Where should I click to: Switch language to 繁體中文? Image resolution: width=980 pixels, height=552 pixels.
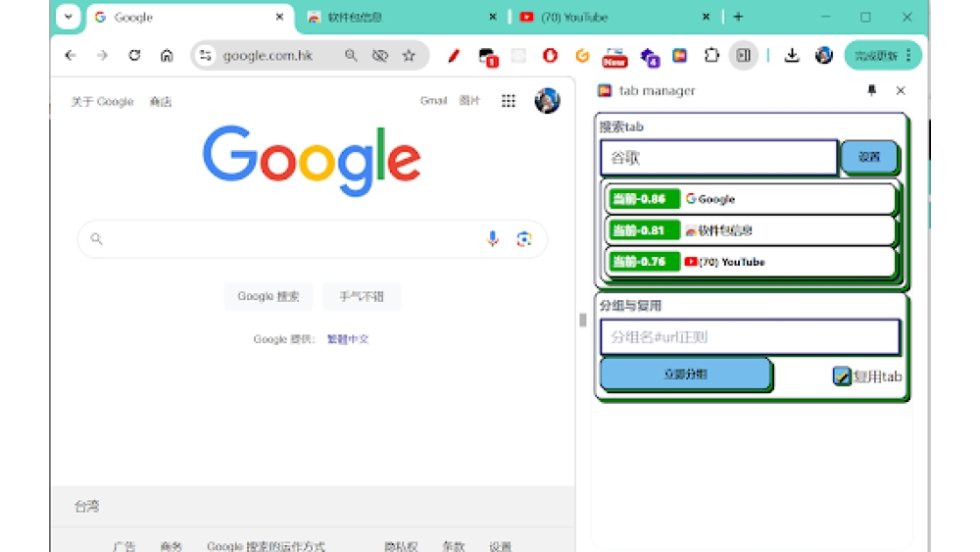pyautogui.click(x=348, y=339)
